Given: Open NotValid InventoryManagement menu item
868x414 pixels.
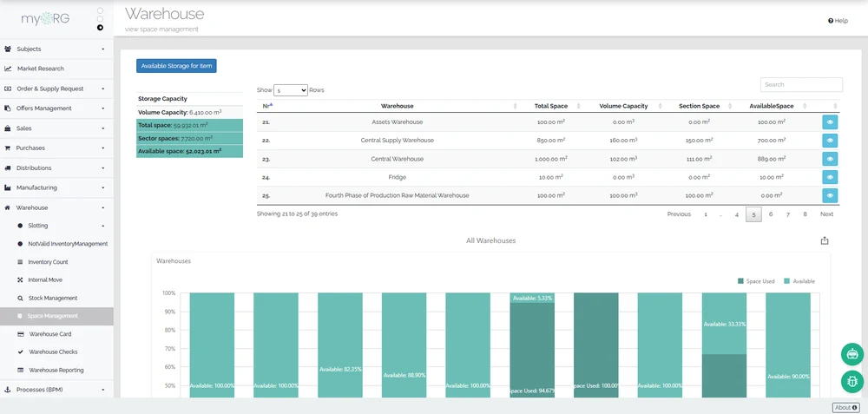Looking at the screenshot, I should [x=68, y=244].
